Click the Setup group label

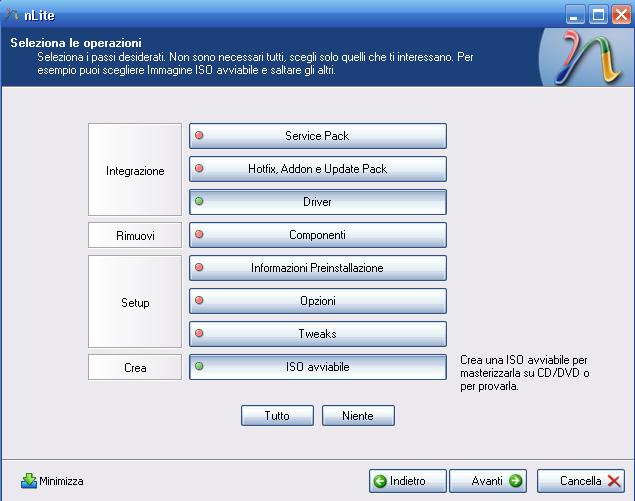click(x=135, y=302)
